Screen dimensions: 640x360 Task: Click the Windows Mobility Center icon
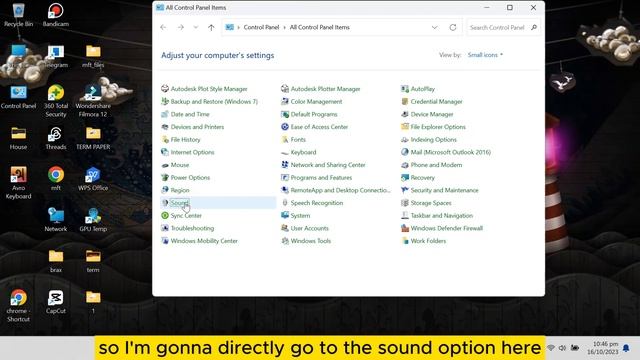(165, 241)
